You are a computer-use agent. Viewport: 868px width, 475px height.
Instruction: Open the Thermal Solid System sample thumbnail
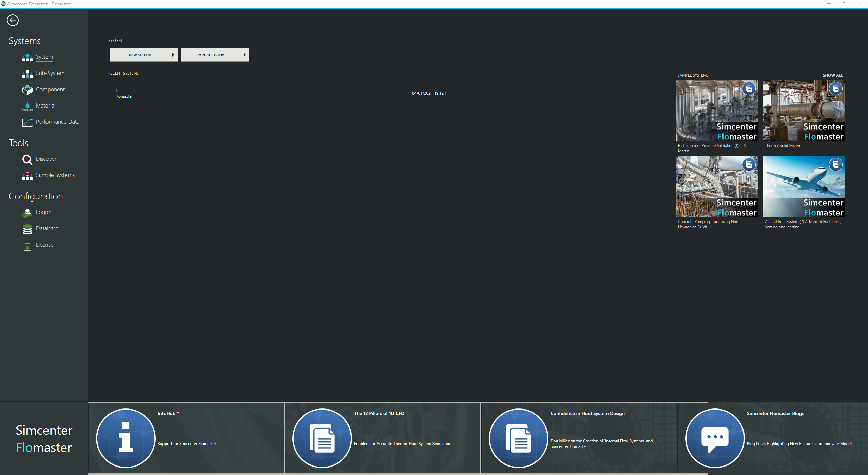(803, 110)
